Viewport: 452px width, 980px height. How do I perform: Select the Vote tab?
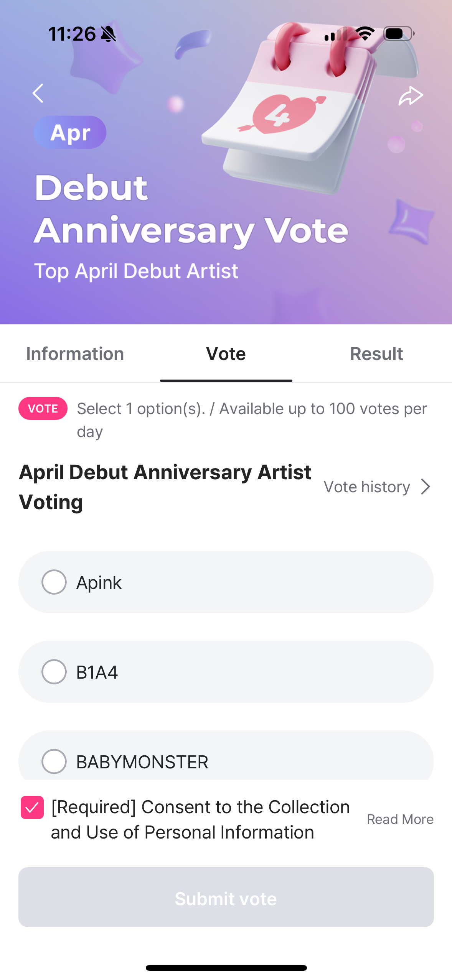point(226,354)
